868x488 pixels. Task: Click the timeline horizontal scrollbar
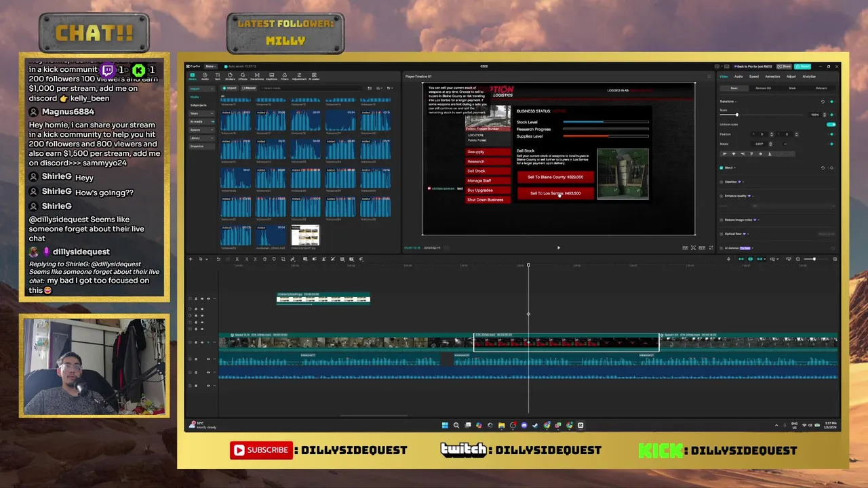coord(374,415)
